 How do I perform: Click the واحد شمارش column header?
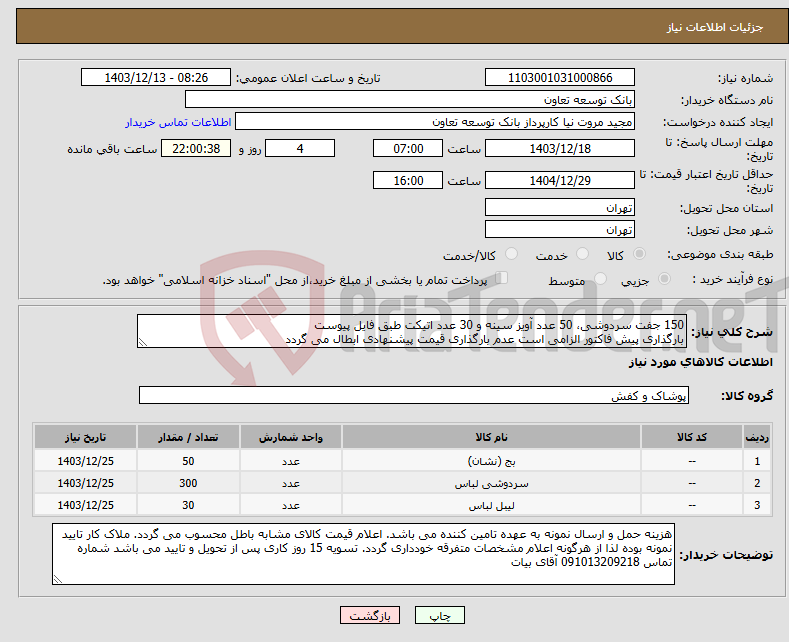tap(291, 437)
